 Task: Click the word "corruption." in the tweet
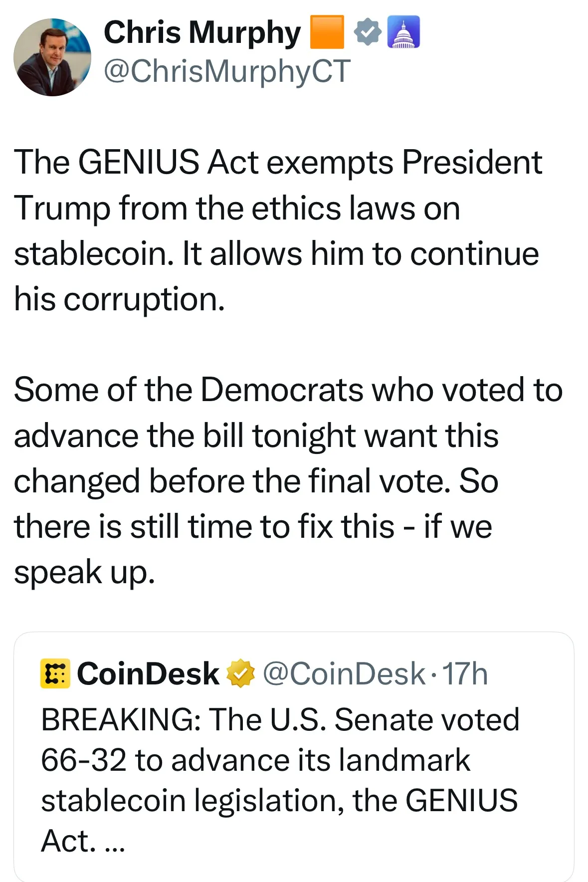point(144,299)
